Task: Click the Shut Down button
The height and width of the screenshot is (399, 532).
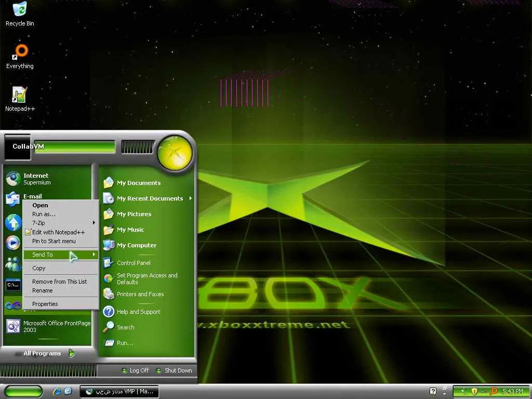Action: [174, 370]
